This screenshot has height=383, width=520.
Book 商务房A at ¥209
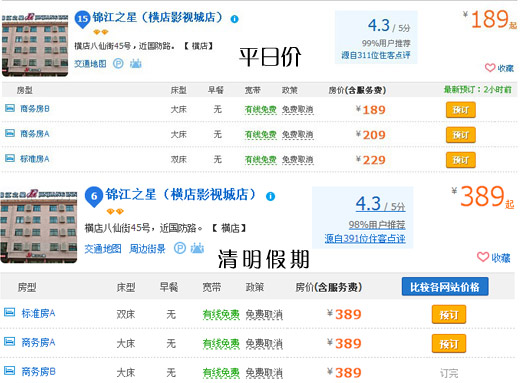tap(461, 135)
